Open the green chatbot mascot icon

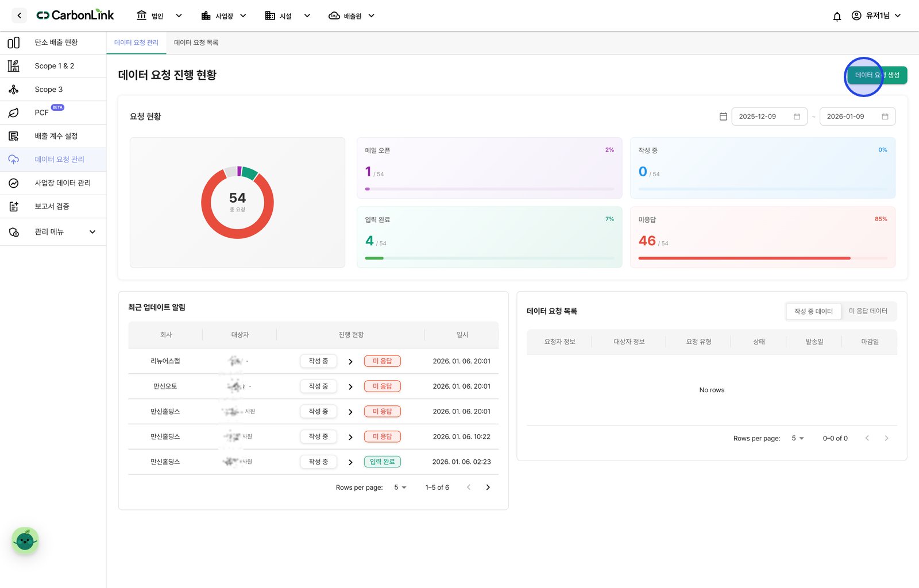(25, 541)
